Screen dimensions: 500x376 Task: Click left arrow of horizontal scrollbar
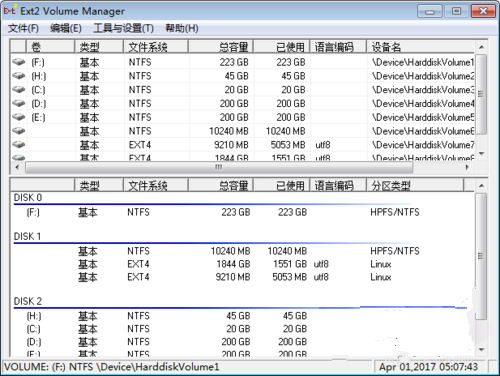[x=17, y=167]
